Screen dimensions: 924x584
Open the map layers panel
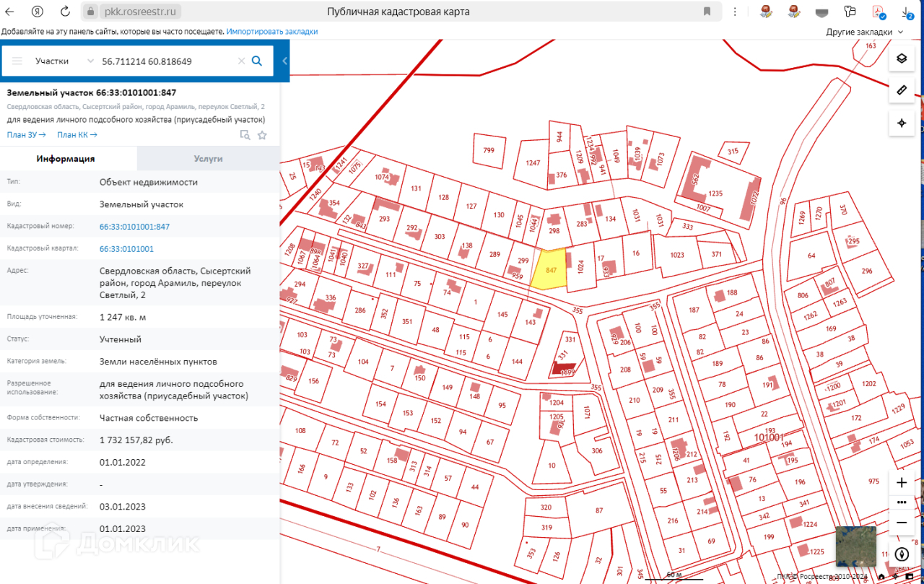click(902, 58)
